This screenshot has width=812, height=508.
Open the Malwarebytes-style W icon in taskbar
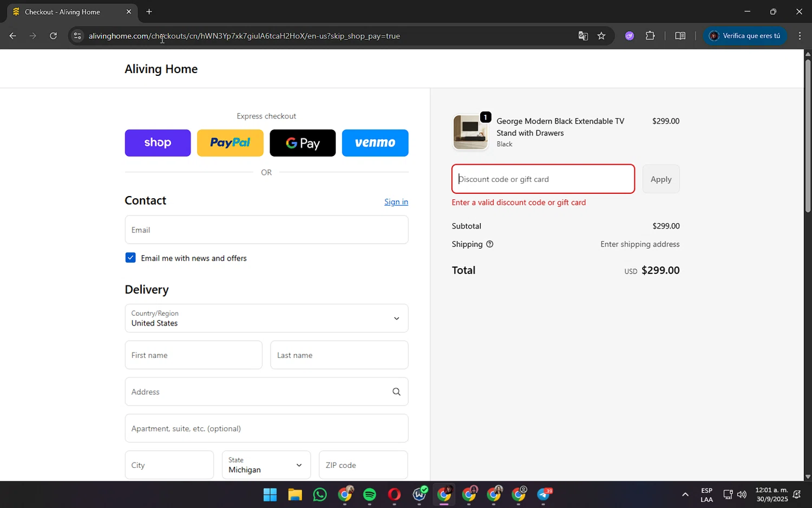[x=420, y=494]
